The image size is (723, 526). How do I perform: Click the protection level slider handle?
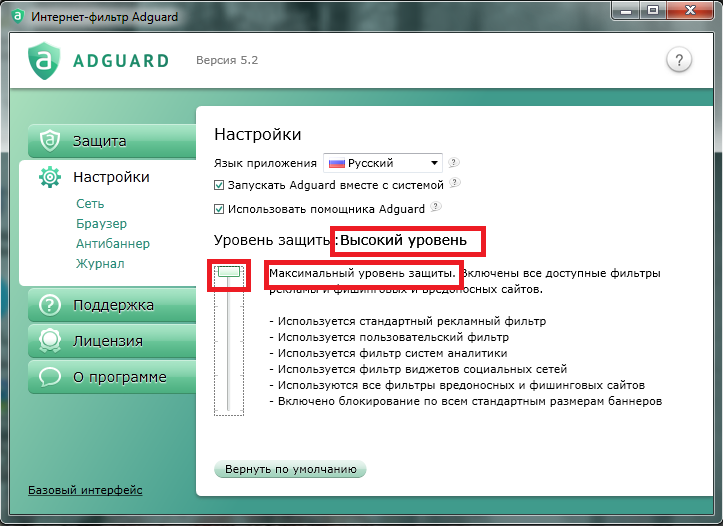(x=229, y=272)
